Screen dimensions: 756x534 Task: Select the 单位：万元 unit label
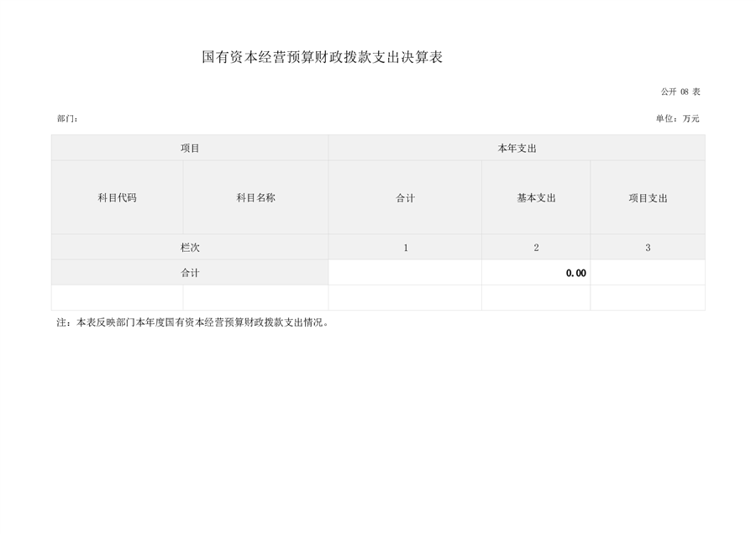tap(677, 118)
